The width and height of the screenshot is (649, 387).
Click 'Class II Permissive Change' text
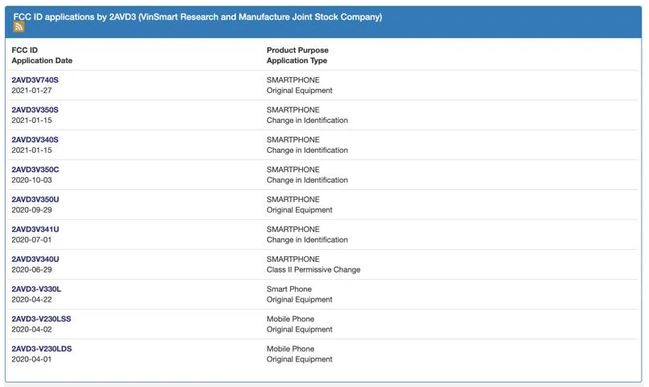pos(313,269)
